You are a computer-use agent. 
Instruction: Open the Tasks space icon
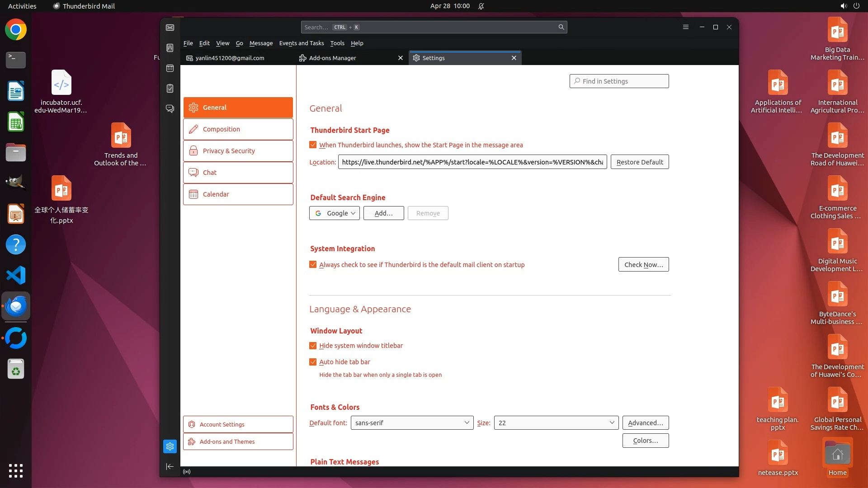point(170,89)
